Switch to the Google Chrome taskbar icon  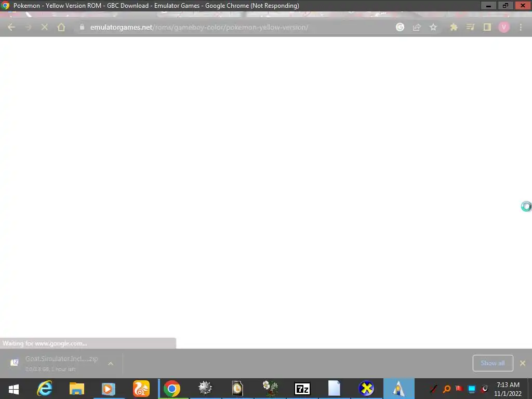point(172,389)
